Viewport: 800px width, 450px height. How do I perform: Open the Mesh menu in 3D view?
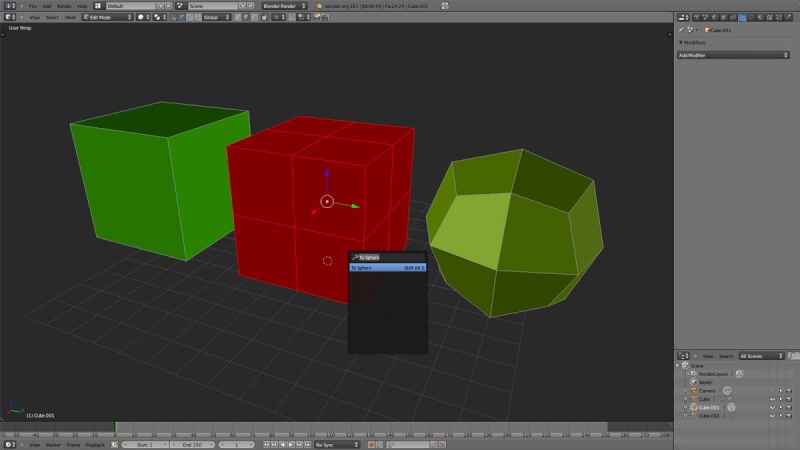coord(70,17)
